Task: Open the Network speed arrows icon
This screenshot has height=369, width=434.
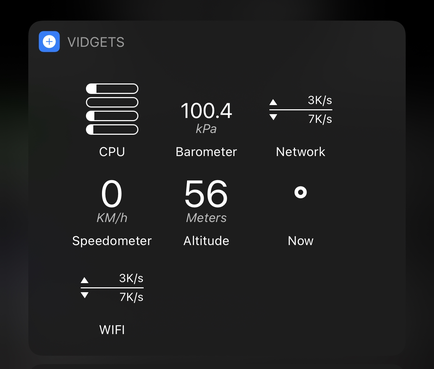Action: tap(301, 110)
